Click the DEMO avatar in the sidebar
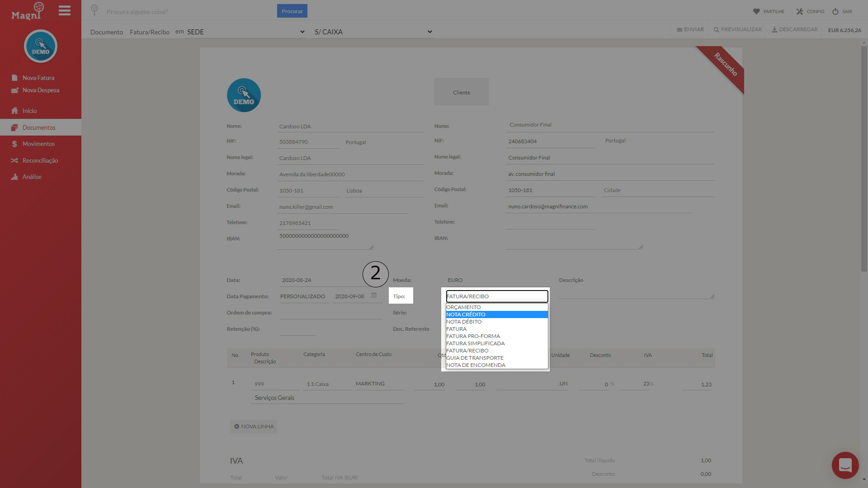The height and width of the screenshot is (488, 868). click(x=41, y=46)
